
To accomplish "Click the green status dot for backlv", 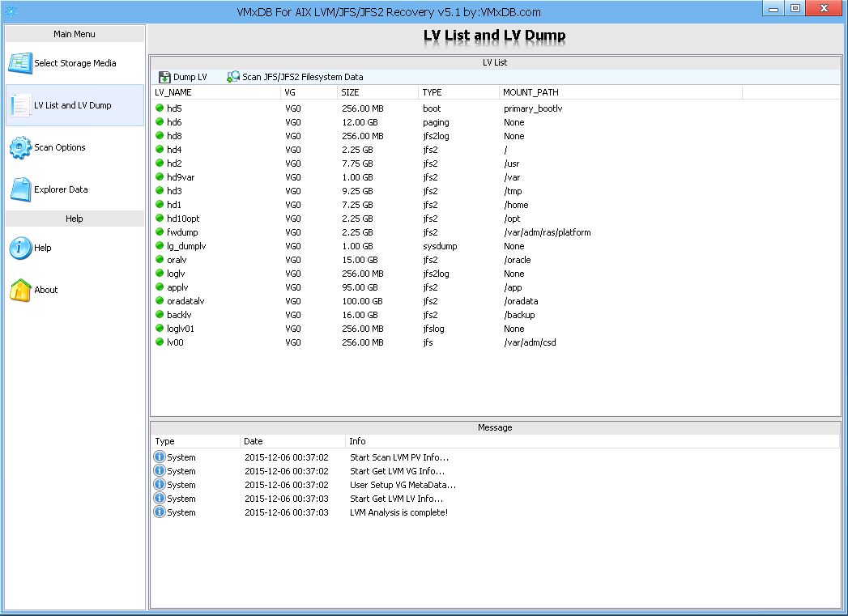I will pyautogui.click(x=160, y=315).
